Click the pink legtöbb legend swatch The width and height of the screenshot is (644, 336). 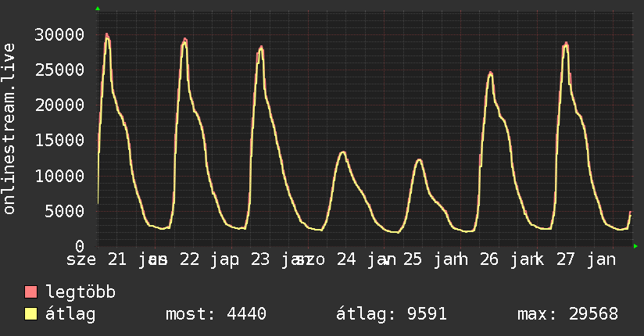(x=30, y=291)
